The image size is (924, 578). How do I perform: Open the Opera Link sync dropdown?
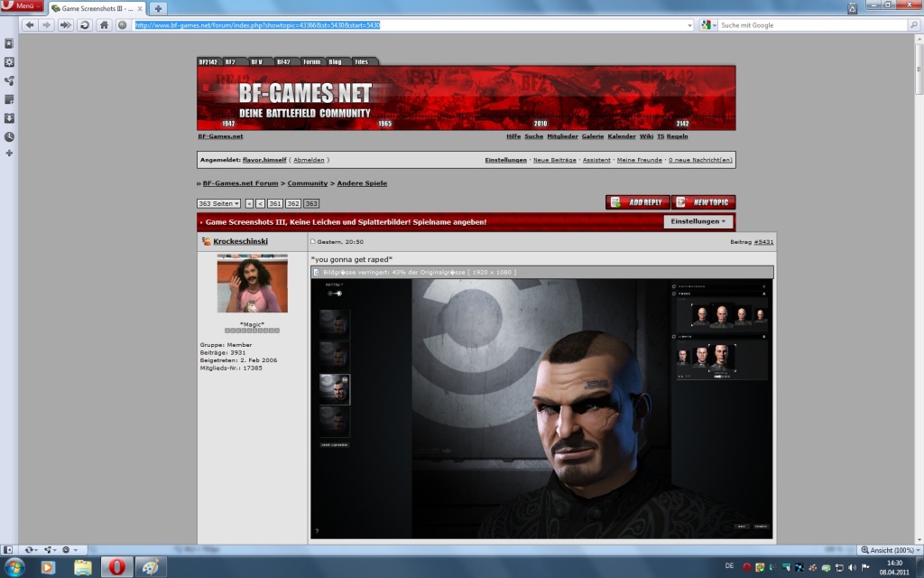click(31, 550)
